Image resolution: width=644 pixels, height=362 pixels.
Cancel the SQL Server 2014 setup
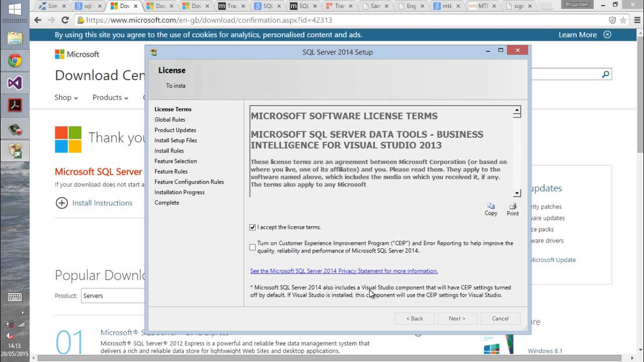tap(500, 318)
